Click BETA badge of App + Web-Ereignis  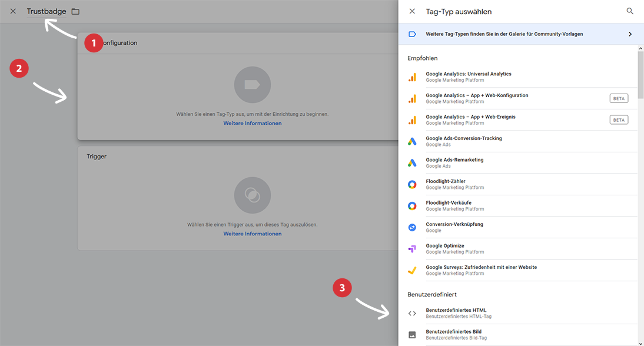pyautogui.click(x=619, y=120)
